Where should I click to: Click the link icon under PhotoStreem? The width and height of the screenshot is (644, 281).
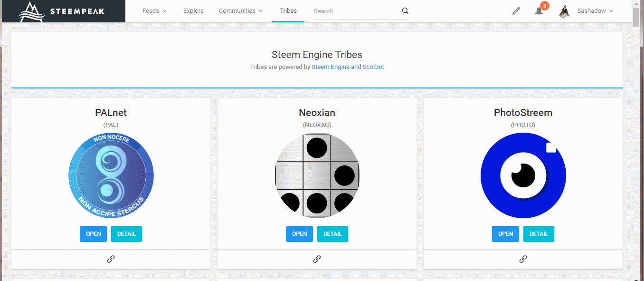[x=523, y=259]
